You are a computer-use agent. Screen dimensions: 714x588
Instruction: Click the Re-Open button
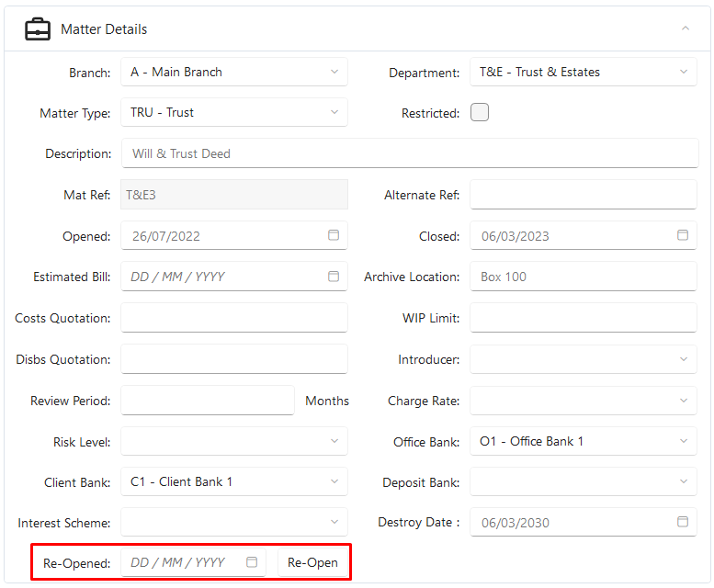pyautogui.click(x=312, y=562)
